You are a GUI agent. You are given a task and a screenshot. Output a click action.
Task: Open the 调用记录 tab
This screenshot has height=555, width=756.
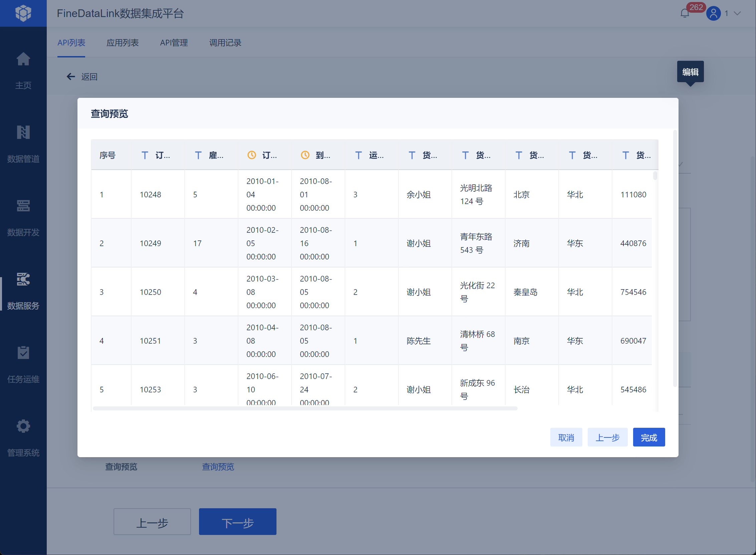click(x=225, y=43)
